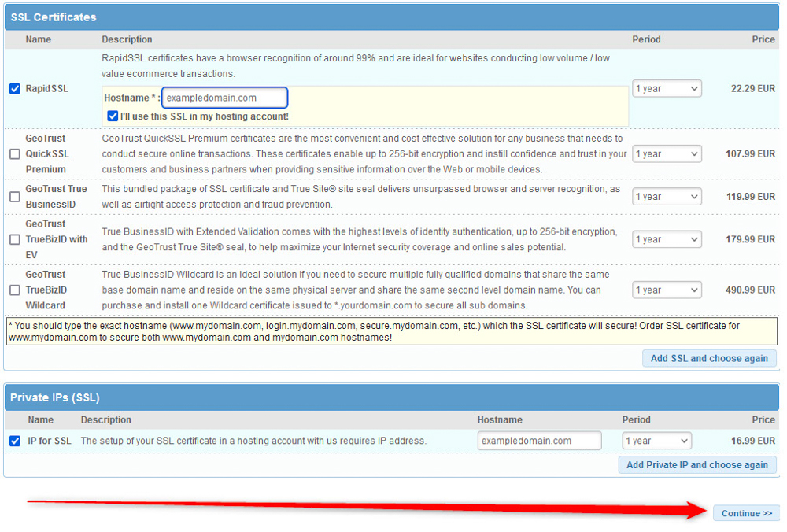Select the Private IP hostname field

coord(539,441)
